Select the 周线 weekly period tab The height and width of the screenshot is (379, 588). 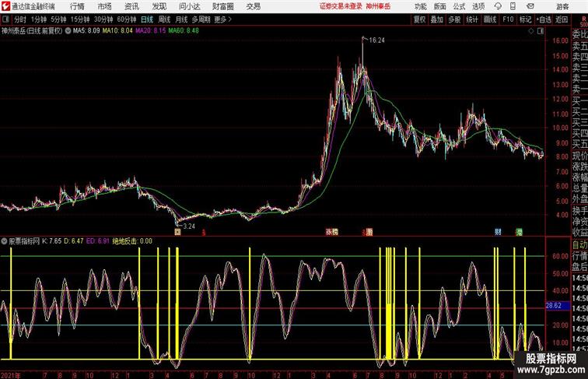164,19
